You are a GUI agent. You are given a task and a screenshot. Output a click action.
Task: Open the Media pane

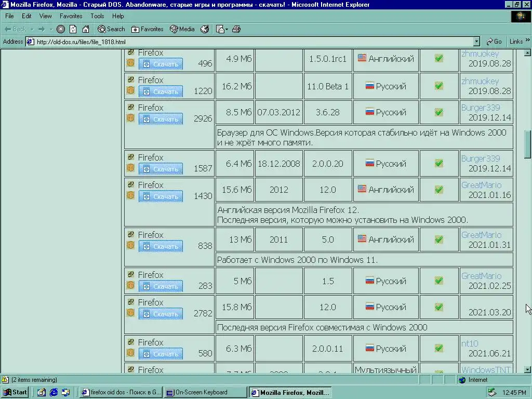182,29
